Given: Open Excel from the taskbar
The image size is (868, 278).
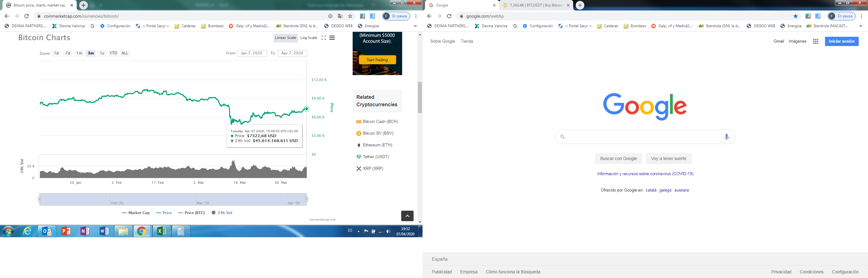Looking at the screenshot, I should (161, 231).
